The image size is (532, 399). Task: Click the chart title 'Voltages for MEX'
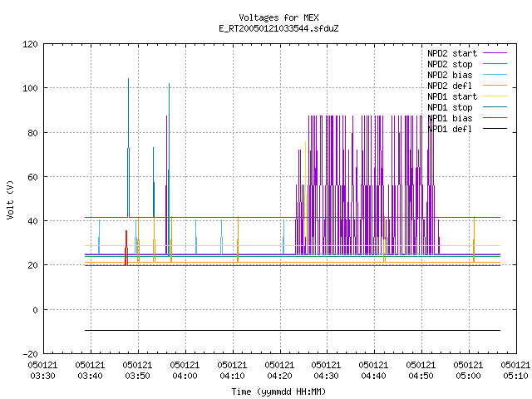tap(278, 17)
